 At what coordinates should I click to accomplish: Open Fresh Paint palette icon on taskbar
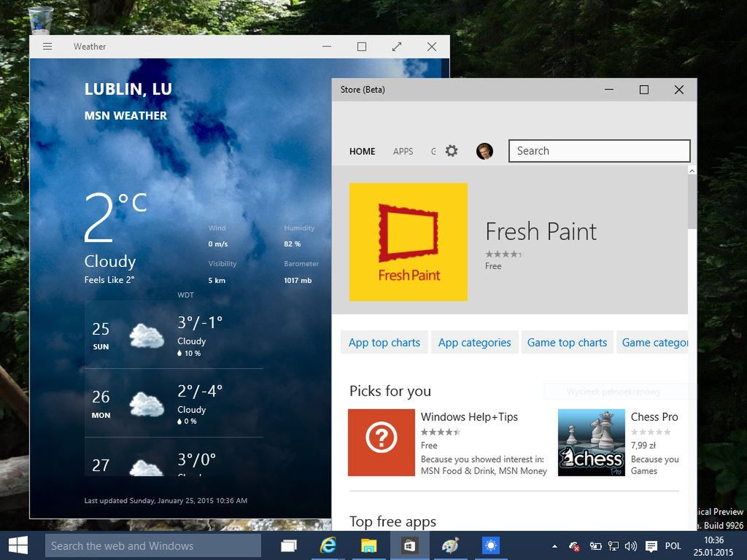tap(450, 545)
